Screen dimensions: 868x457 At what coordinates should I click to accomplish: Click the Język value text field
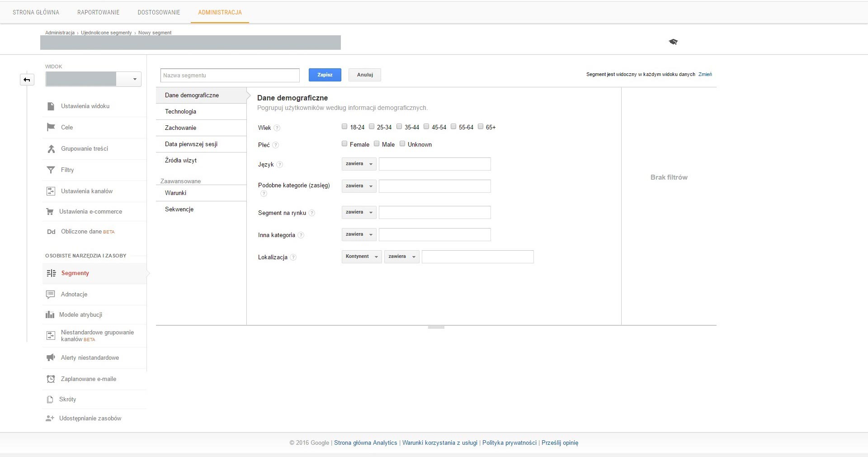point(435,164)
